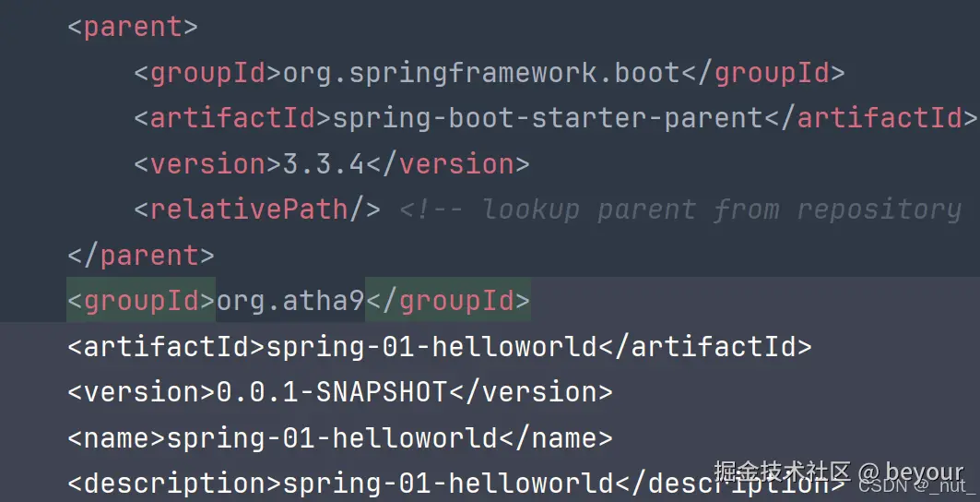The width and height of the screenshot is (980, 502).
Task: Click the spring-boot-starter-parent artifact ID value
Action: pyautogui.click(x=548, y=118)
